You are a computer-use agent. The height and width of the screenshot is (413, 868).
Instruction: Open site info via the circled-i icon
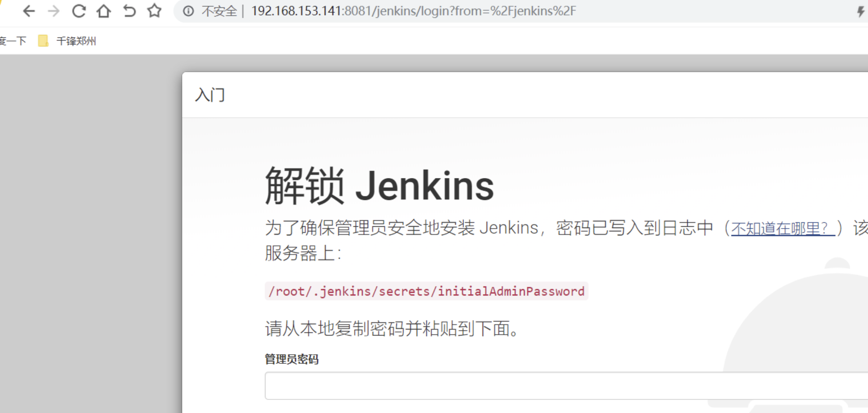point(188,11)
